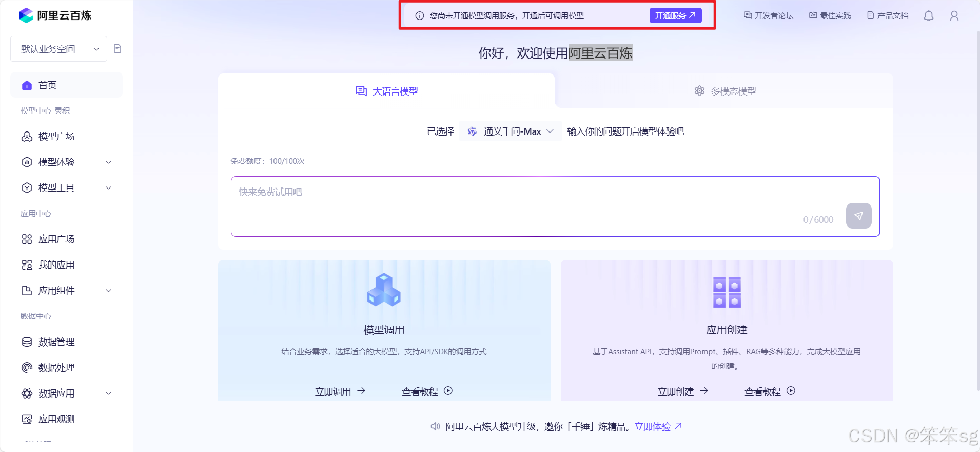
Task: Open the user profile icon
Action: coord(954,16)
